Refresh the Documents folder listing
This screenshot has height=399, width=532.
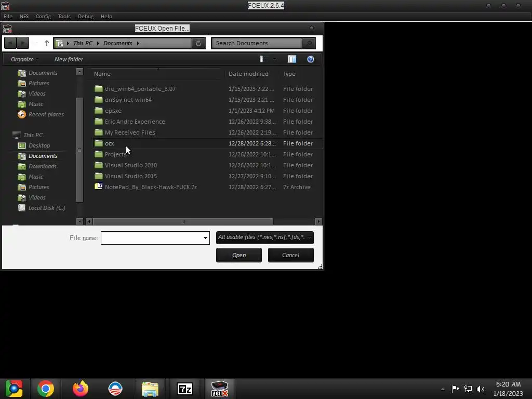pos(198,43)
